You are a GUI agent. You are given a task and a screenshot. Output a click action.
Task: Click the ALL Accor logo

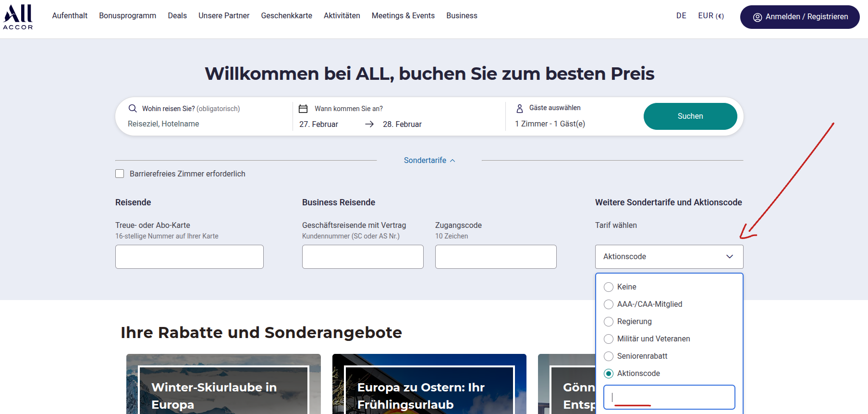18,17
